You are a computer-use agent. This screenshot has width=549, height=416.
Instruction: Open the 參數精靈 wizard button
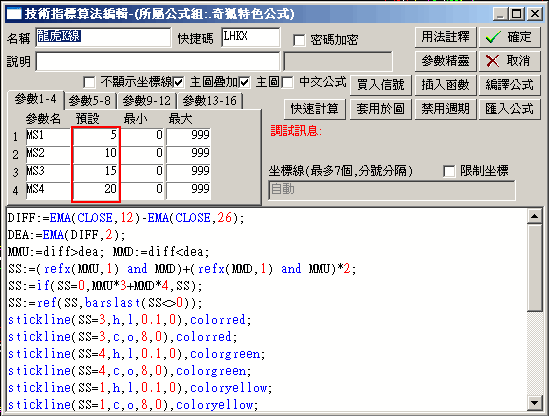445,61
